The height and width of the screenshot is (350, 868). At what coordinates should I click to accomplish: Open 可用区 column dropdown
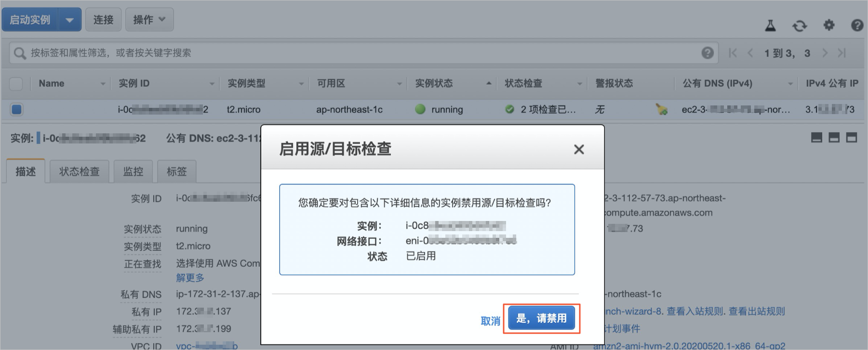pyautogui.click(x=400, y=84)
